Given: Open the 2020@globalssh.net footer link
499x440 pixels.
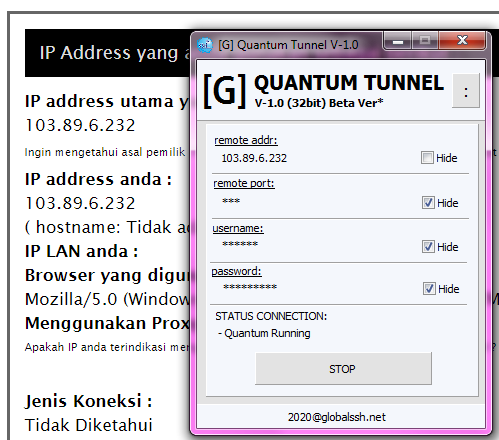Looking at the screenshot, I should click(x=337, y=417).
